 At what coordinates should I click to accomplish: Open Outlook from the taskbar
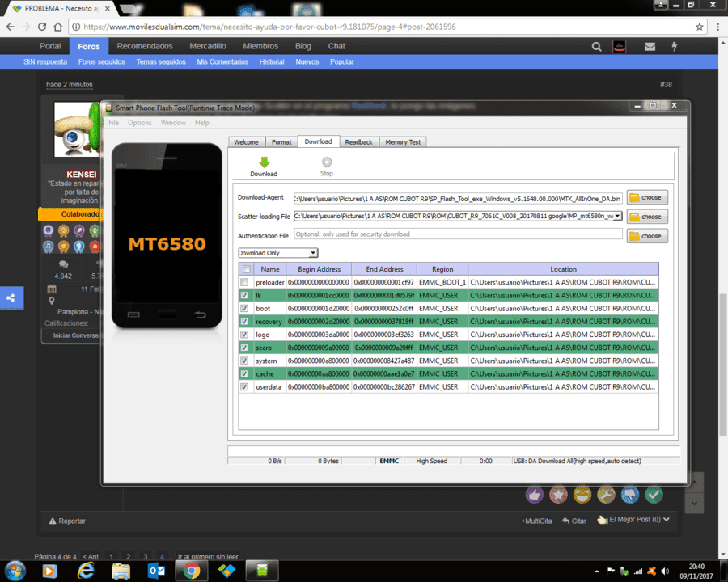(x=156, y=571)
